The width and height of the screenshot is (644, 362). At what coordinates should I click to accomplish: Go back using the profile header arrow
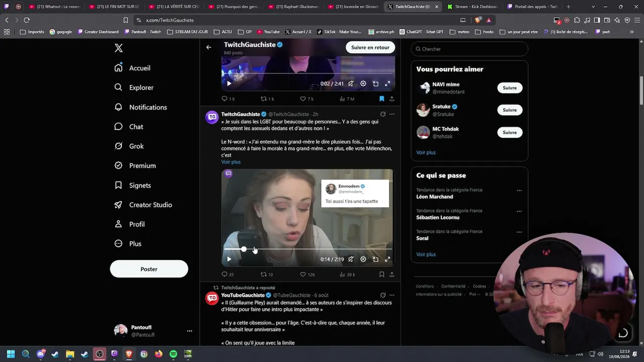(x=209, y=47)
